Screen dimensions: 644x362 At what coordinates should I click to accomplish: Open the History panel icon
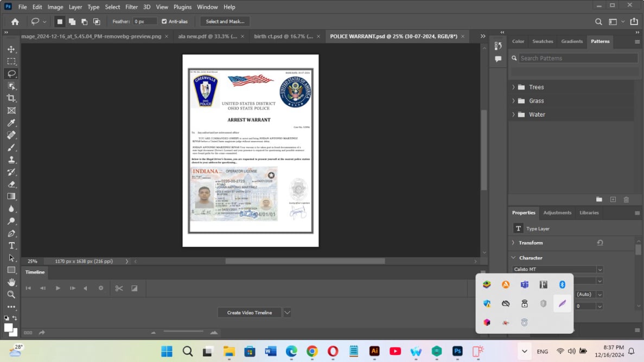(x=498, y=46)
